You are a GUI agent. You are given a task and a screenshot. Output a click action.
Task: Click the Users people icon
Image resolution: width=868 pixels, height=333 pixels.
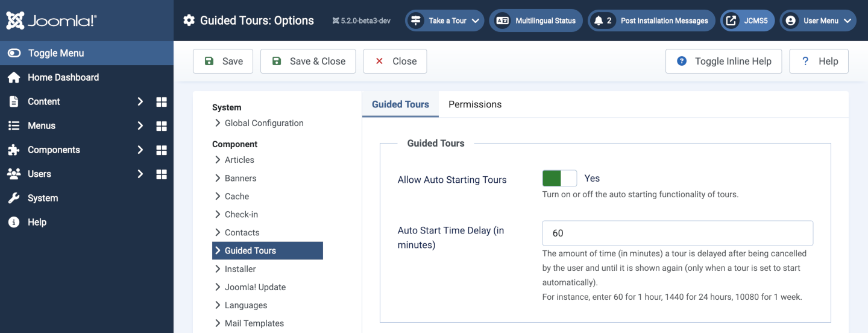pyautogui.click(x=14, y=174)
